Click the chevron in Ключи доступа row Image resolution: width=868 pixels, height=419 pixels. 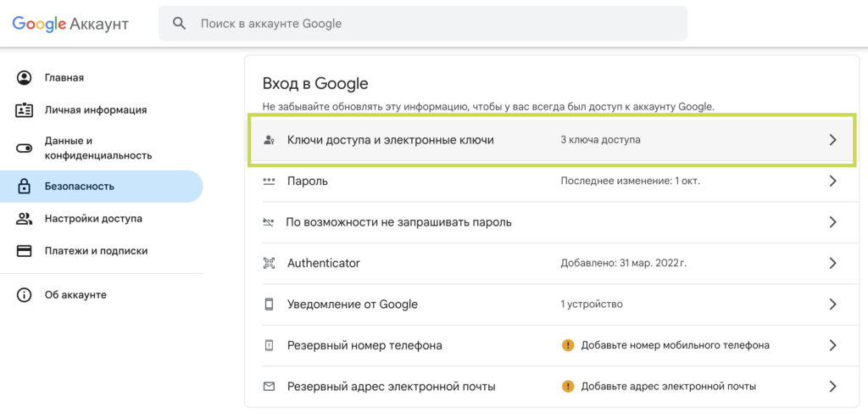click(832, 140)
